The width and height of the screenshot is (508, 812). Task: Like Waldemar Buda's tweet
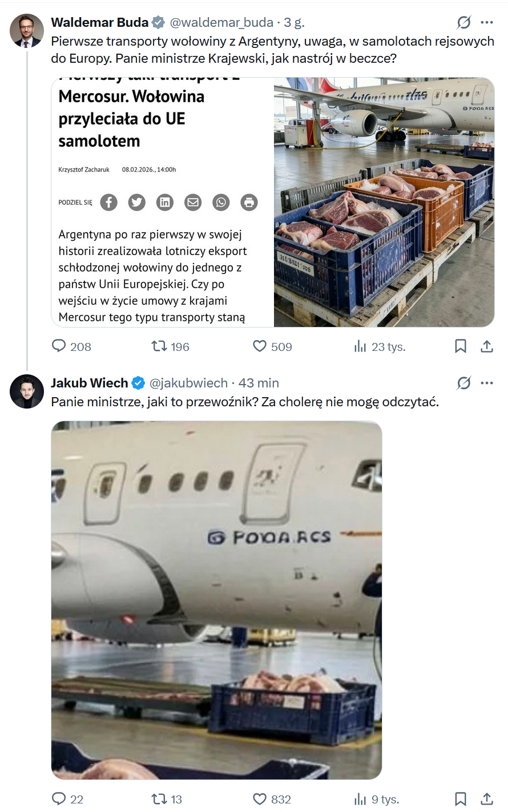tap(260, 346)
